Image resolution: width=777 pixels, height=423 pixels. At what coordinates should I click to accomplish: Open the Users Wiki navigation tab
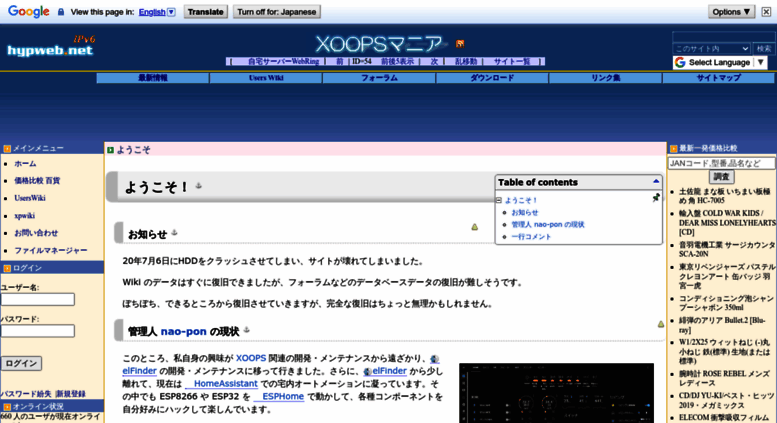click(266, 78)
